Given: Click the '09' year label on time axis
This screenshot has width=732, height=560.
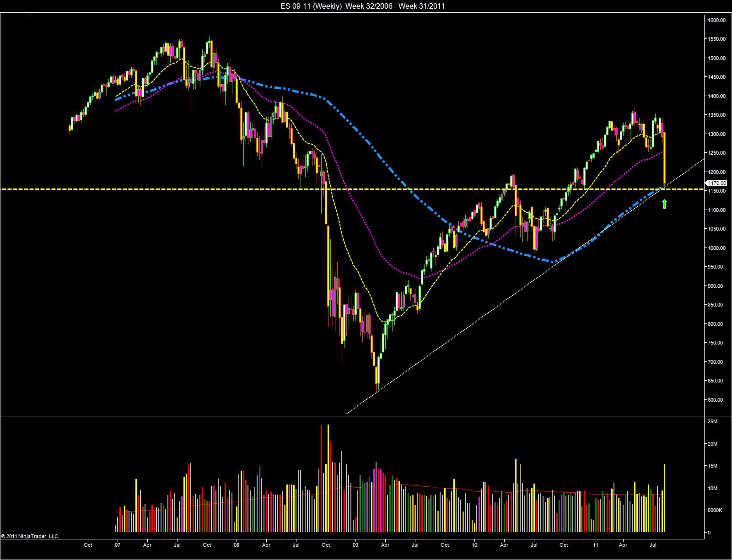Looking at the screenshot, I should click(x=355, y=545).
